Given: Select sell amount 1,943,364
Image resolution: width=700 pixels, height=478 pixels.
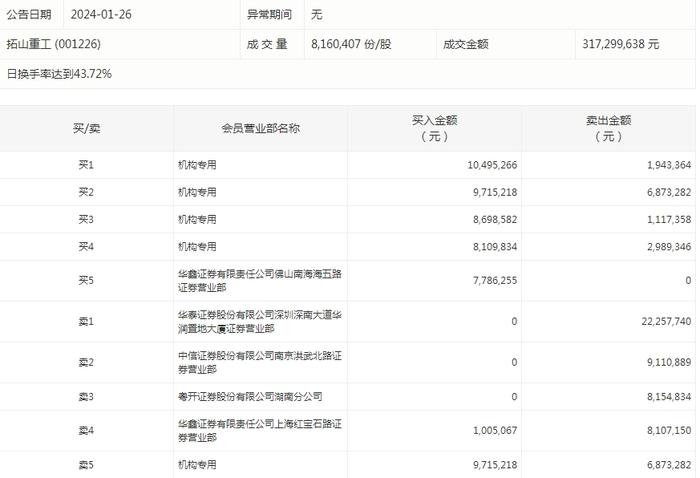Looking at the screenshot, I should pos(669,165).
